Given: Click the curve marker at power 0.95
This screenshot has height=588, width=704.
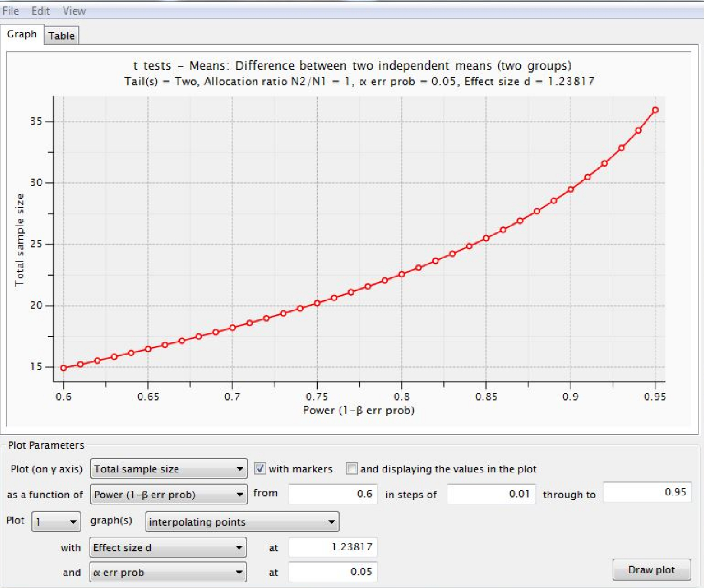Looking at the screenshot, I should coord(655,110).
